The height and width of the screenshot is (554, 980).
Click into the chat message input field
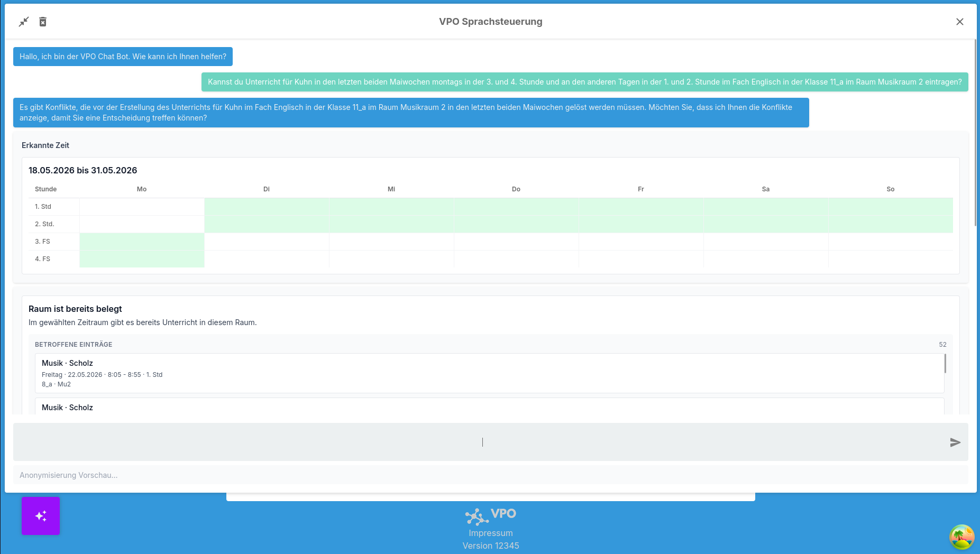click(x=476, y=442)
